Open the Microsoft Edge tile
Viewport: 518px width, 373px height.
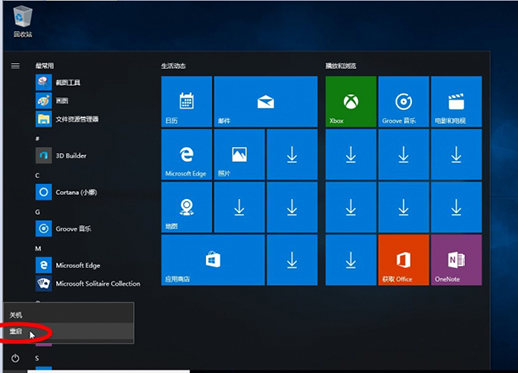tap(187, 154)
